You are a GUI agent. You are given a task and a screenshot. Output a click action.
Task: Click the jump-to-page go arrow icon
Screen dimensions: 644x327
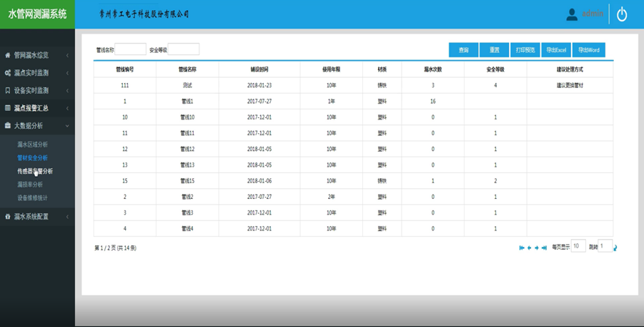click(615, 248)
